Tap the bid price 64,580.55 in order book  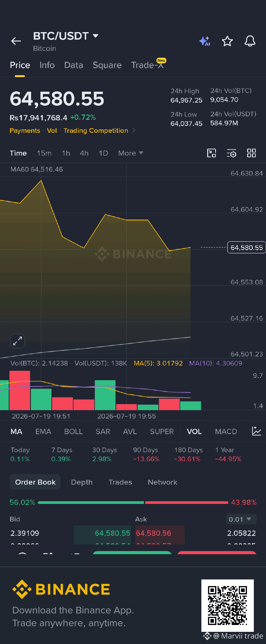[x=112, y=533]
